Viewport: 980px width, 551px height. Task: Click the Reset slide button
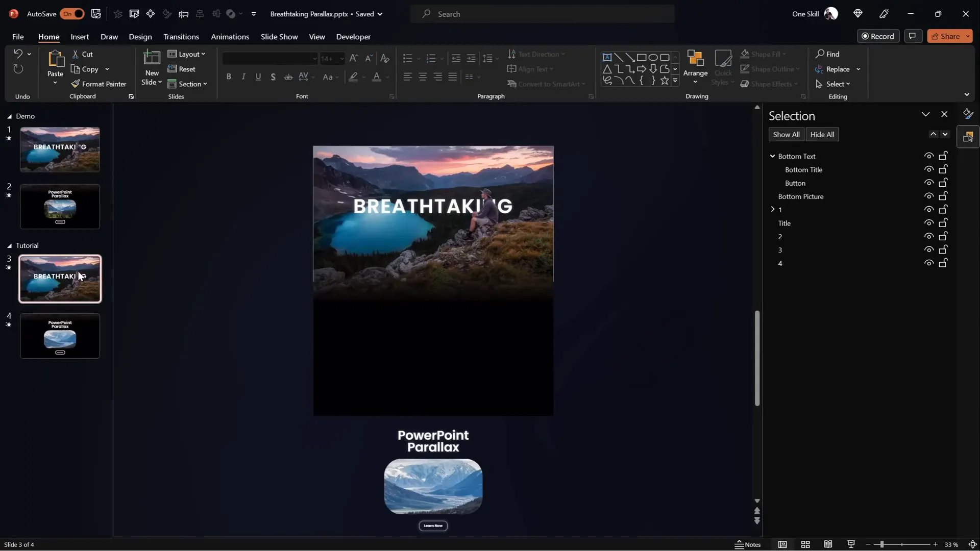[x=182, y=69]
